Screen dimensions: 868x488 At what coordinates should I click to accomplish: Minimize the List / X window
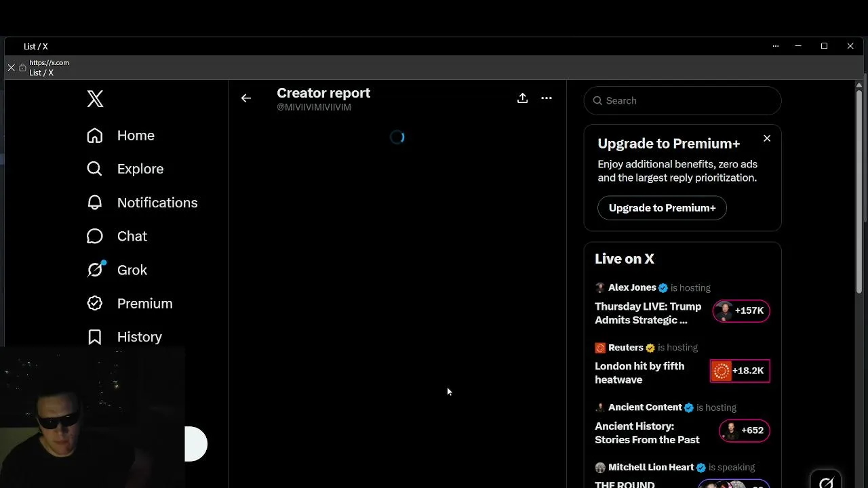(x=798, y=46)
